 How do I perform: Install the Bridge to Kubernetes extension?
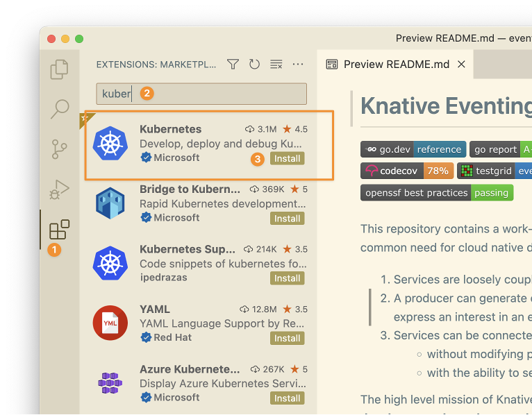[x=287, y=219]
